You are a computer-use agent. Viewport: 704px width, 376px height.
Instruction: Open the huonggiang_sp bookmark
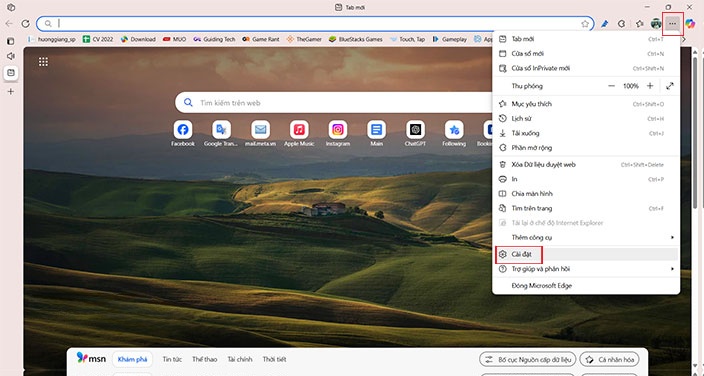[x=53, y=40]
